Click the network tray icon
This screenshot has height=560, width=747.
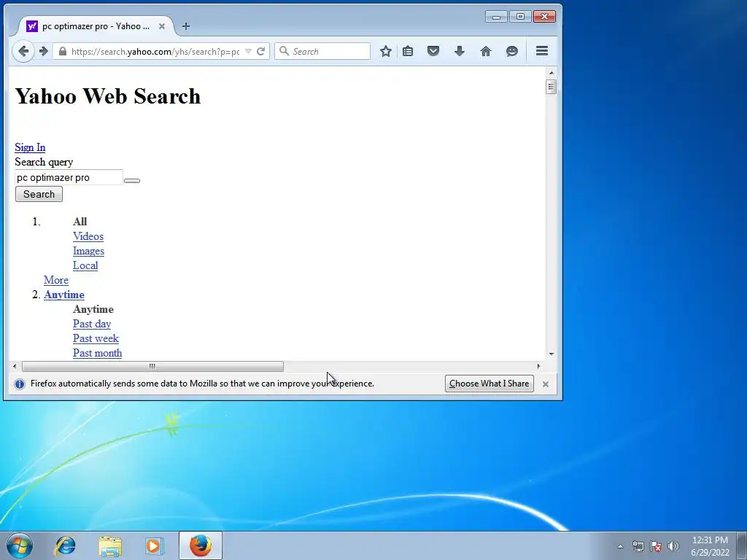point(638,546)
